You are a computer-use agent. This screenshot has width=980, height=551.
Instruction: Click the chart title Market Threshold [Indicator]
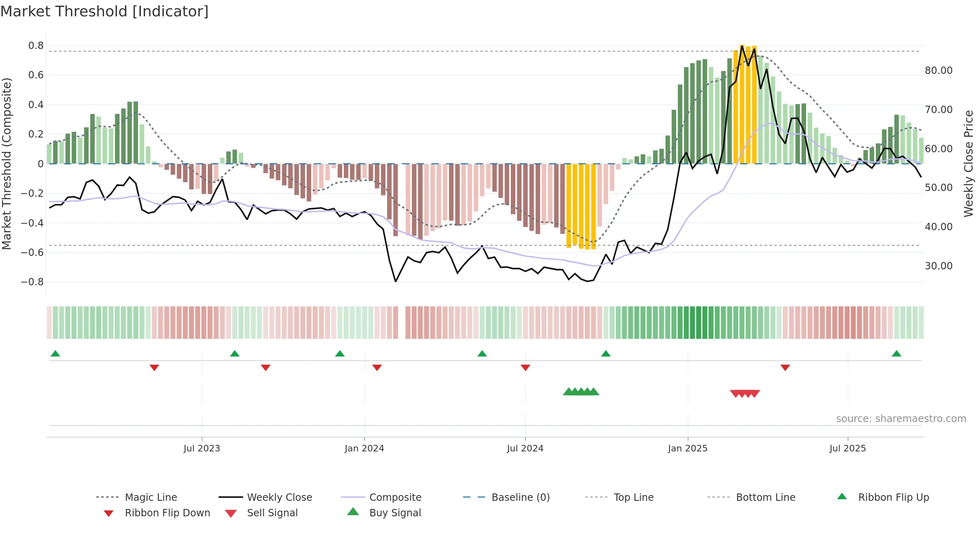[105, 11]
